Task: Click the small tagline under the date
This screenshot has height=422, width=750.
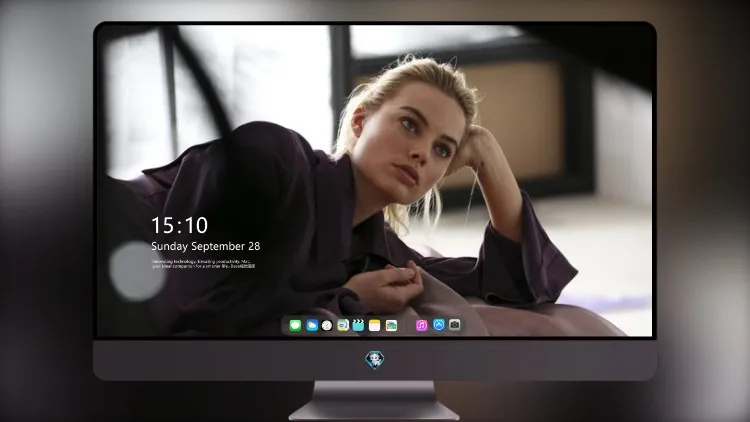Action: (203, 264)
